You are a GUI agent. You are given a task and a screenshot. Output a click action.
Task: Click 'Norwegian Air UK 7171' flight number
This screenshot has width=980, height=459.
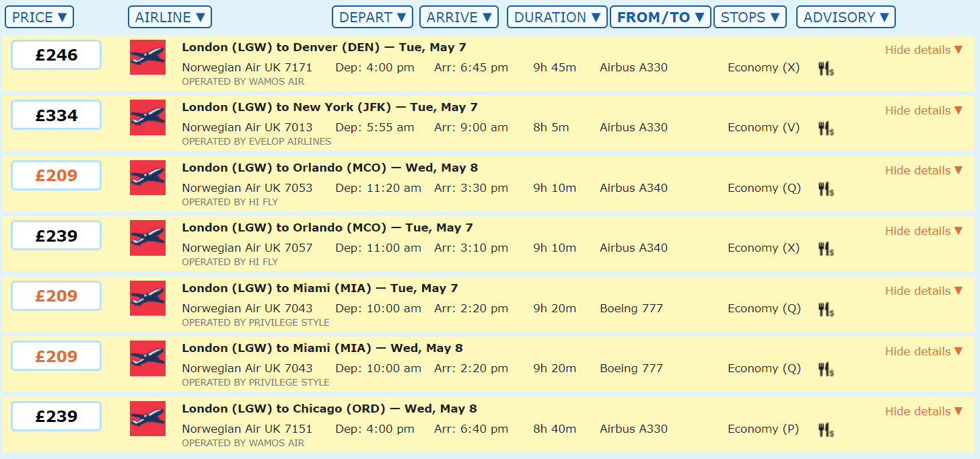pos(247,67)
